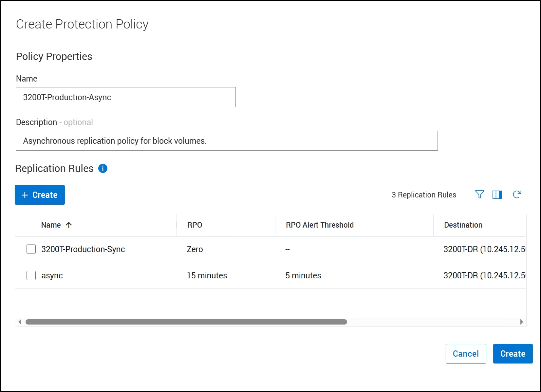Viewport: 541px width, 392px height.
Task: Focus the Description optional field
Action: 227,141
